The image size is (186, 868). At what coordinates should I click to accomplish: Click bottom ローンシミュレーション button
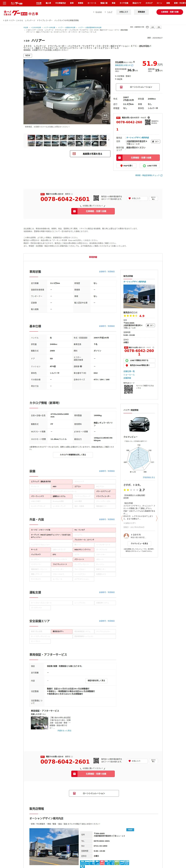tap(94, 793)
